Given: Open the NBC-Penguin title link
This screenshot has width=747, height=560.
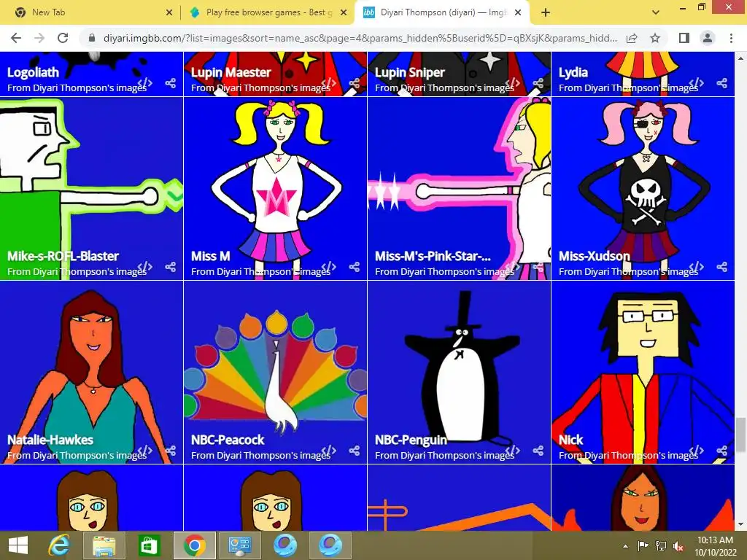Looking at the screenshot, I should (411, 440).
